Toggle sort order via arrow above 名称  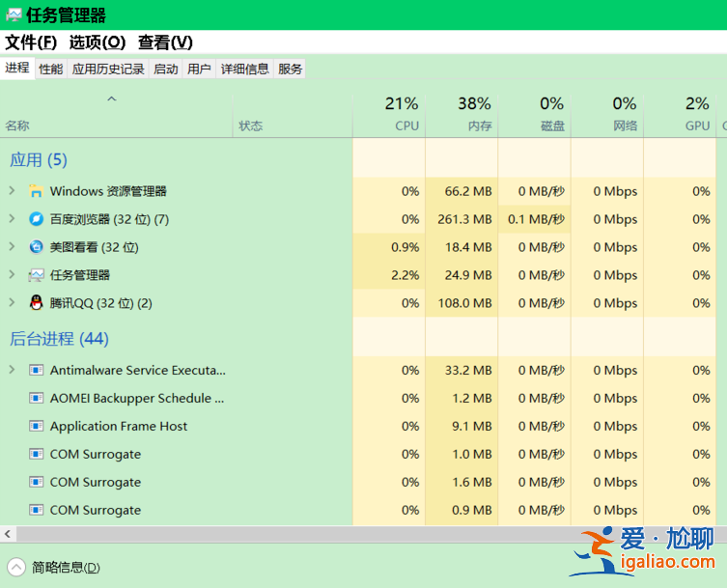pyautogui.click(x=112, y=98)
